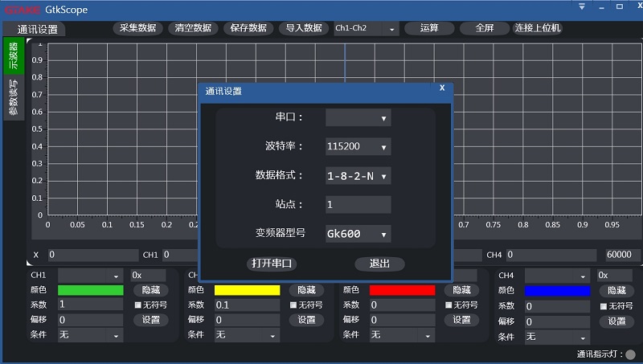This screenshot has width=643, height=364.
Task: Click 设置 button in yellow channel
Action: click(306, 320)
